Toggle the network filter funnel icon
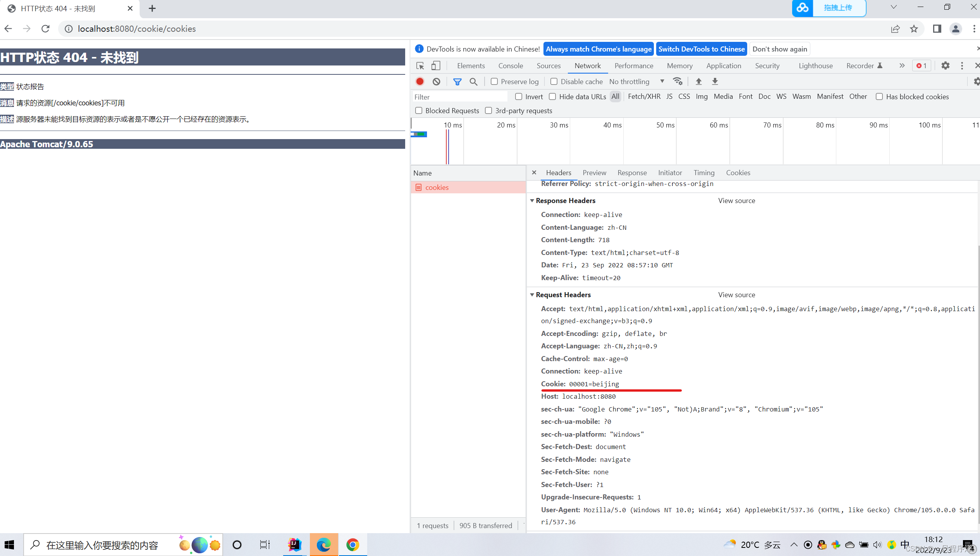The width and height of the screenshot is (980, 556). (x=457, y=81)
